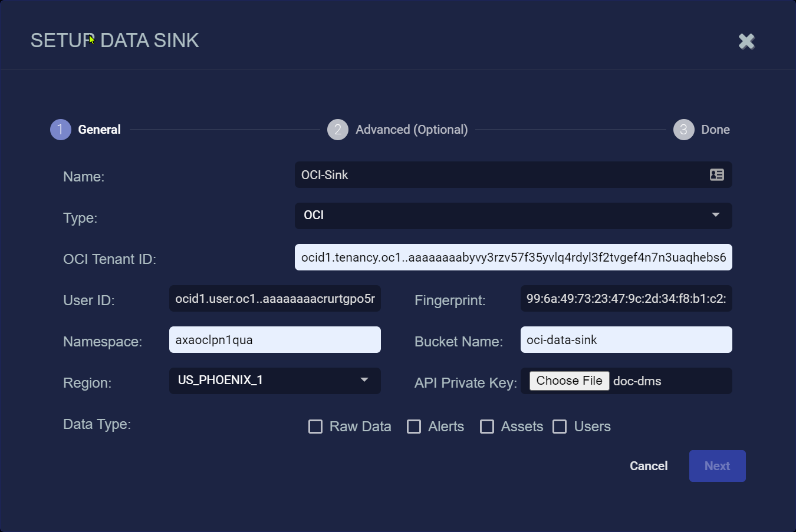Viewport: 796px width, 532px height.
Task: Click the Raw Data label text
Action: coord(360,427)
